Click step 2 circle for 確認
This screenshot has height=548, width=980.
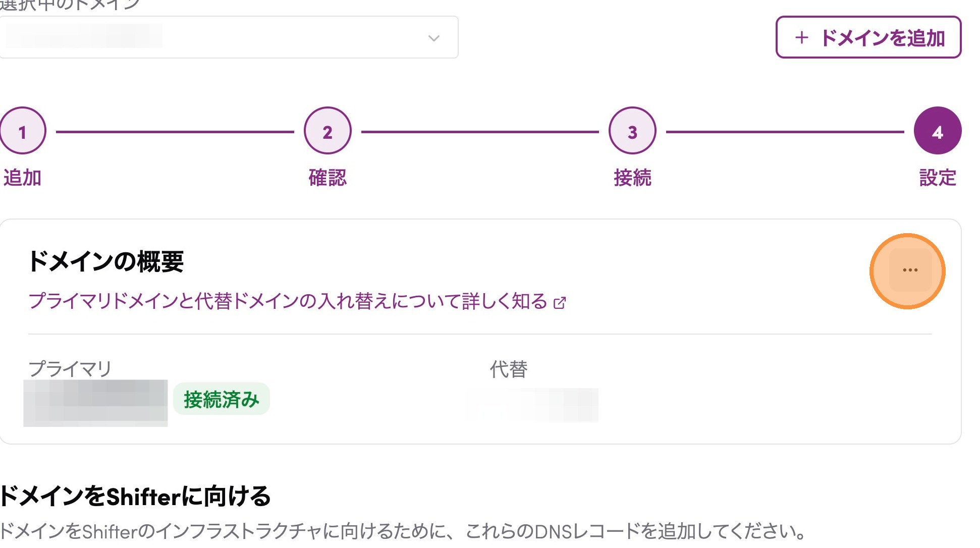(328, 131)
